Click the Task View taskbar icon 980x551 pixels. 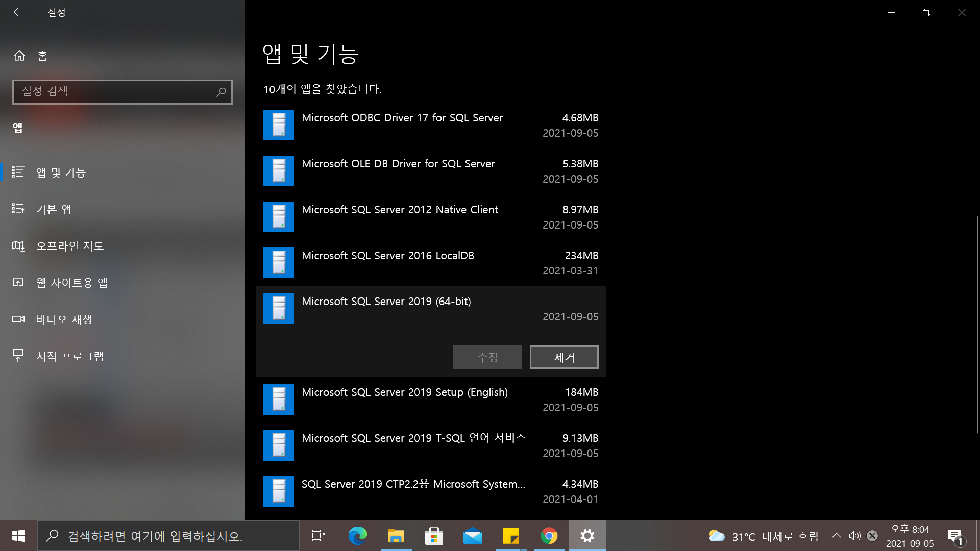[x=318, y=536]
